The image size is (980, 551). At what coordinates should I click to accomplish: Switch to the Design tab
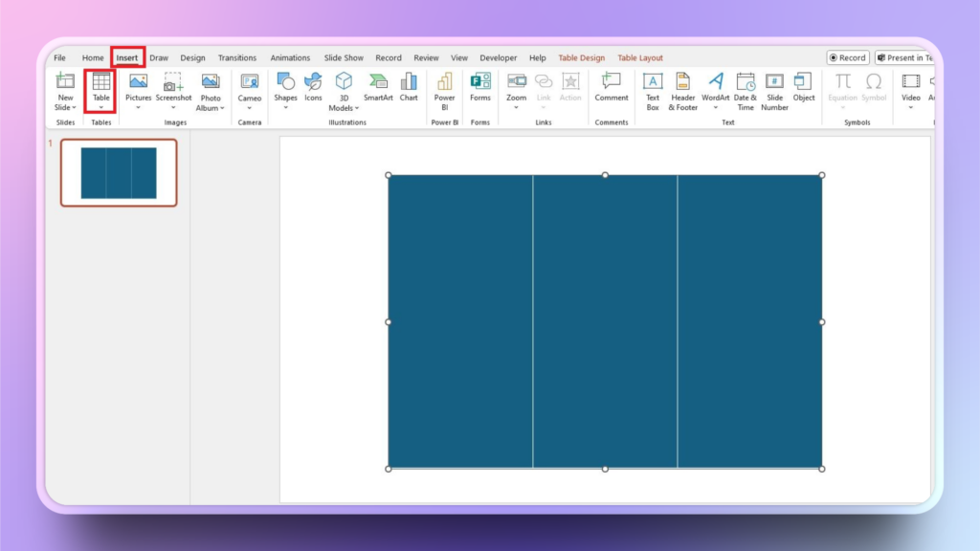click(192, 57)
